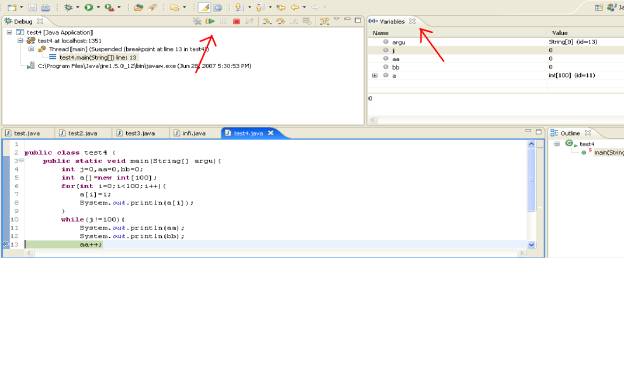Minimize the Debug view panel

pyautogui.click(x=347, y=19)
